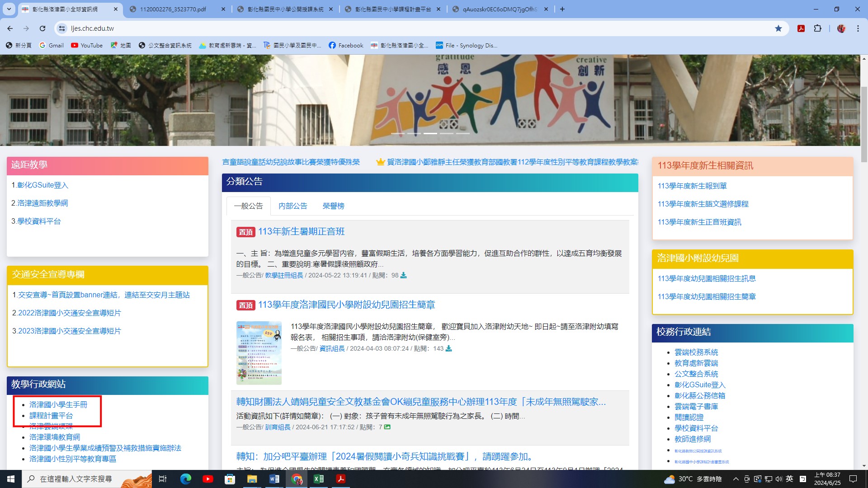Viewport: 868px width, 488px height.
Task: Switch to the 1120002276_3523770.pdf tab
Action: pyautogui.click(x=173, y=9)
